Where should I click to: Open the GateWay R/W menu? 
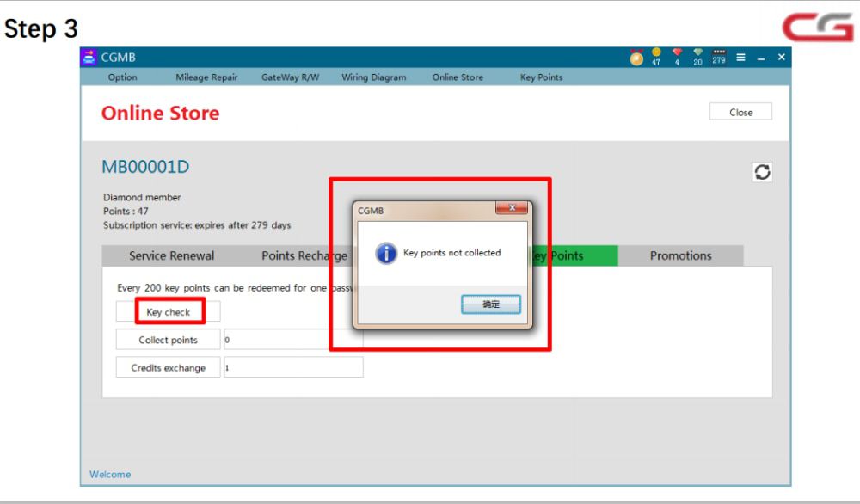tap(290, 77)
